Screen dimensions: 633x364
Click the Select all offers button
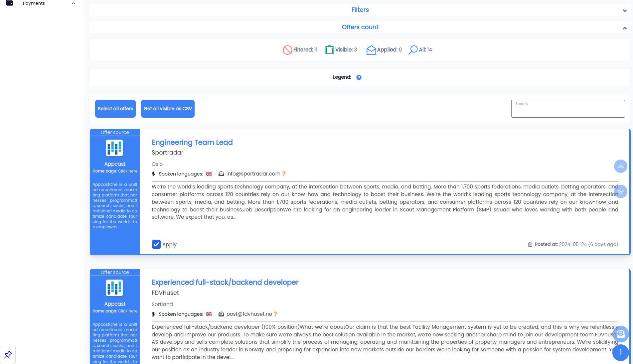coord(115,109)
